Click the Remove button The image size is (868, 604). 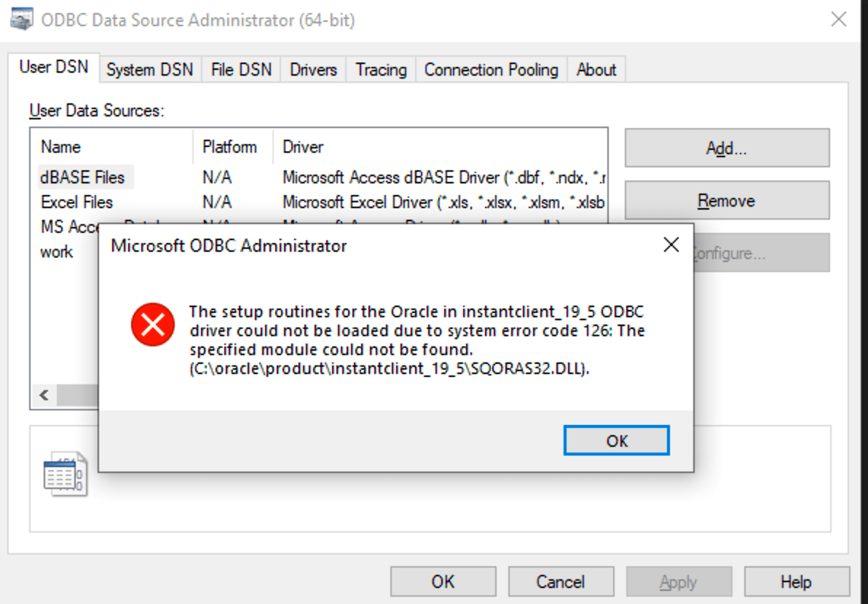(x=727, y=201)
